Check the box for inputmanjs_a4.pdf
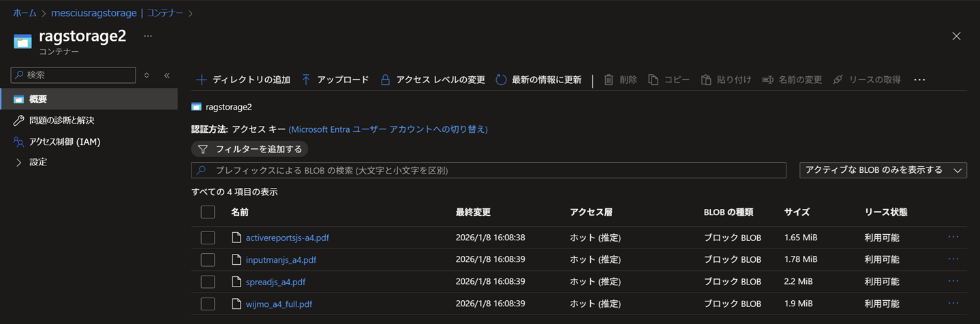The height and width of the screenshot is (324, 980). (x=208, y=259)
